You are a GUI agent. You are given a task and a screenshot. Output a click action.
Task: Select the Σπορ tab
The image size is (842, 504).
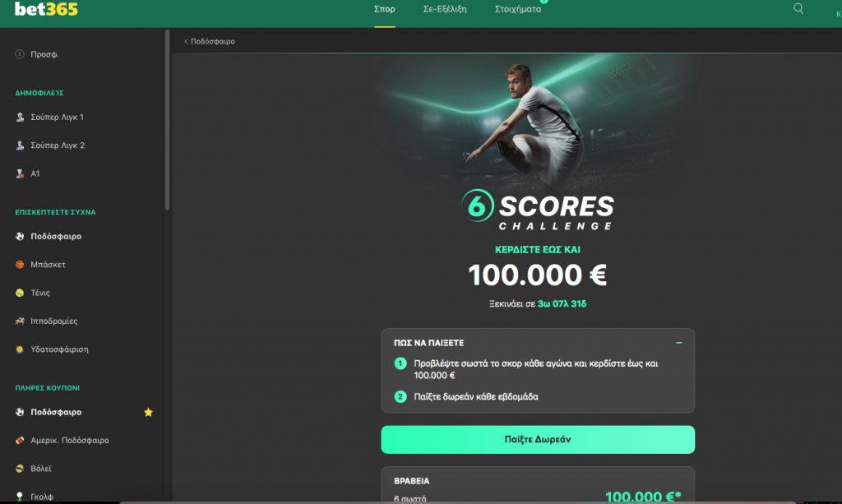[385, 9]
